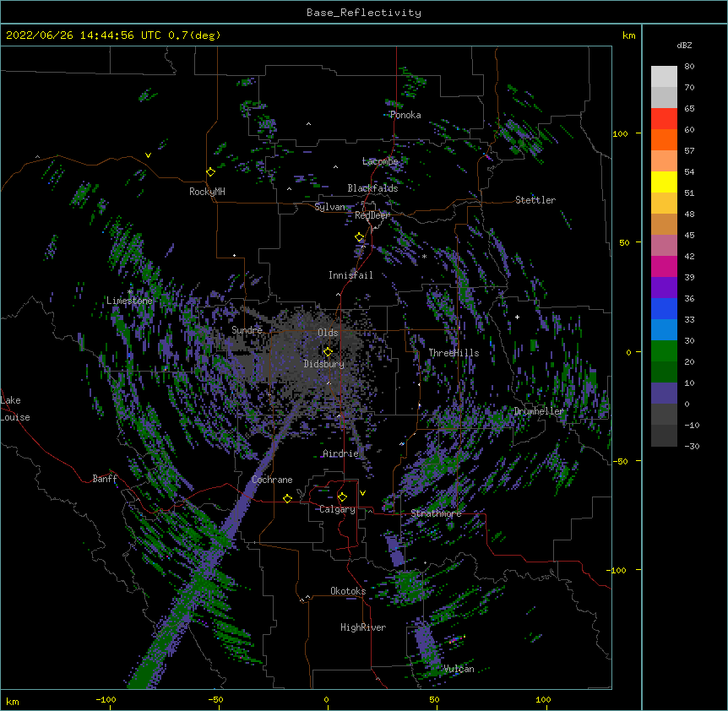The image size is (728, 711).
Task: Select the yellow 51-54 dBZ legend swatch
Action: [664, 182]
